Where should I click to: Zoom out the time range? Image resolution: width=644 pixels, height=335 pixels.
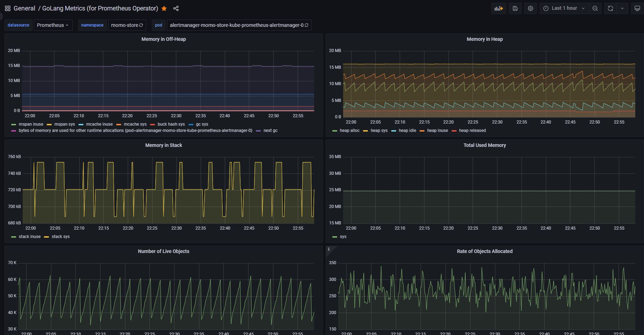coord(595,8)
